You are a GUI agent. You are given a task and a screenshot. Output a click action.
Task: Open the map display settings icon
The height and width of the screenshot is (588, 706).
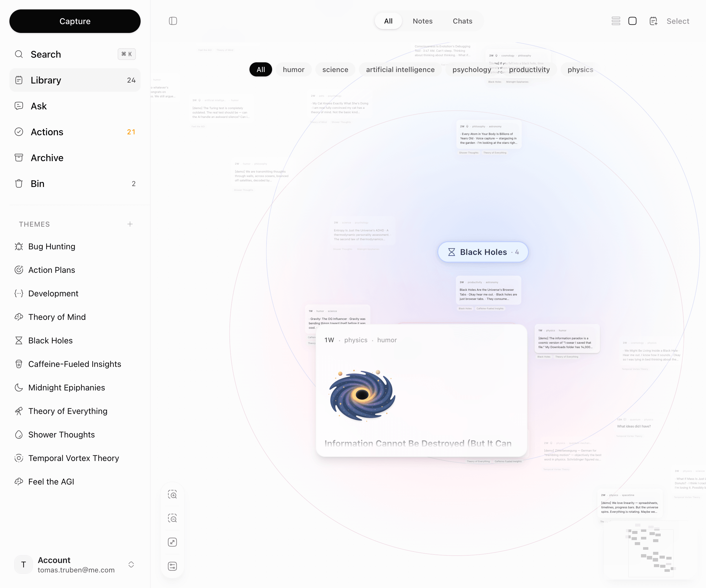point(172,566)
